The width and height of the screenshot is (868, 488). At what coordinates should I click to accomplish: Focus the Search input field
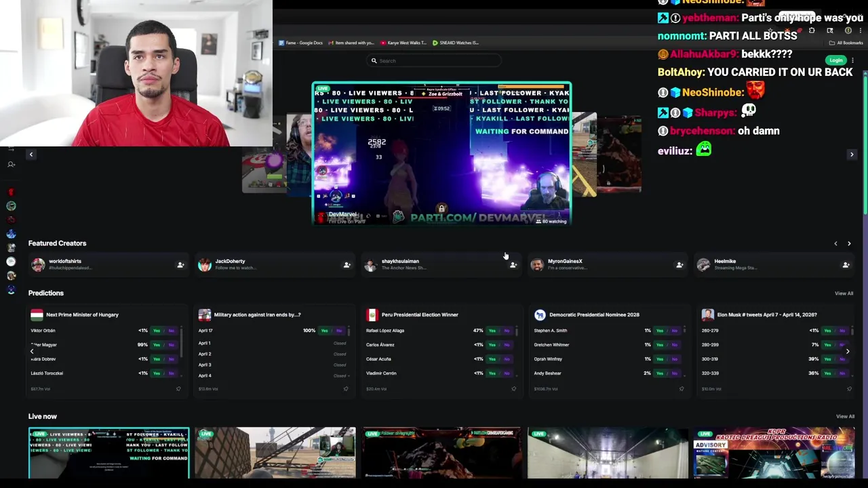coord(434,61)
